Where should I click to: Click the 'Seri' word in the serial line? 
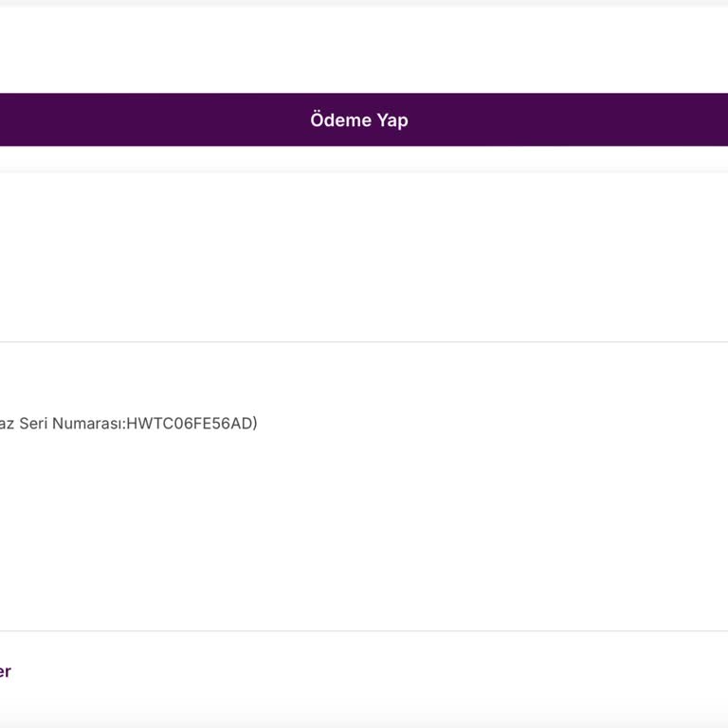(x=33, y=424)
